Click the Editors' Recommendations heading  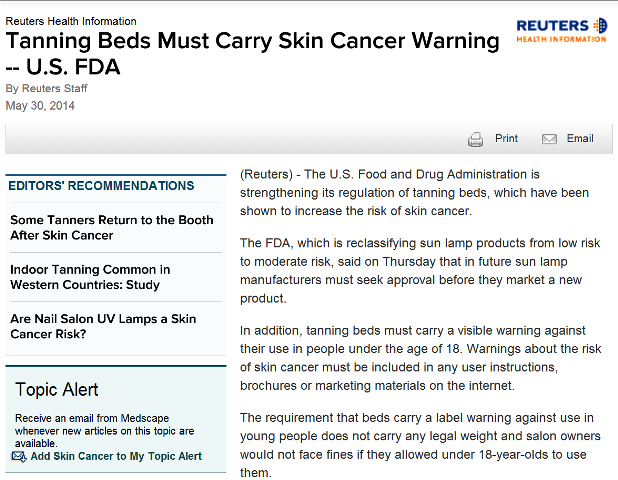click(101, 186)
